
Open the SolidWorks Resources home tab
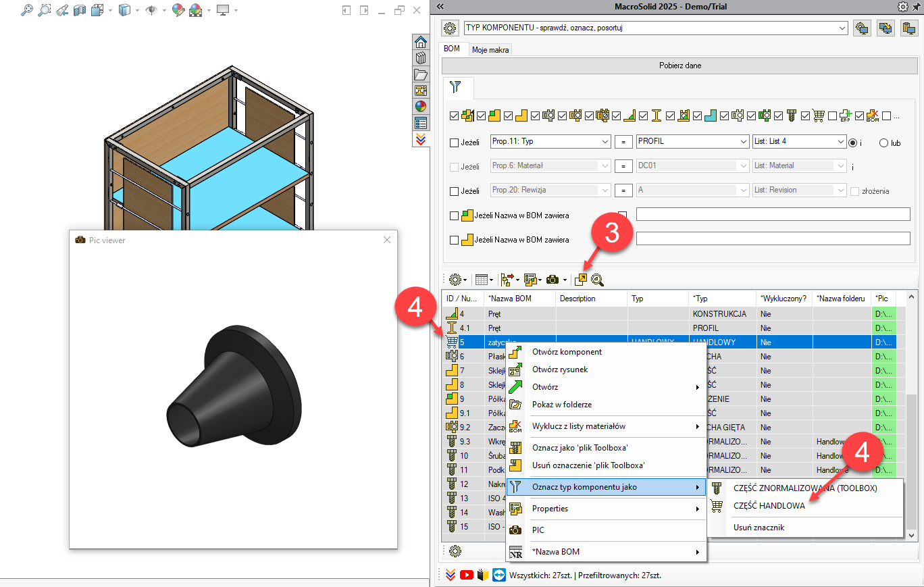tap(421, 42)
